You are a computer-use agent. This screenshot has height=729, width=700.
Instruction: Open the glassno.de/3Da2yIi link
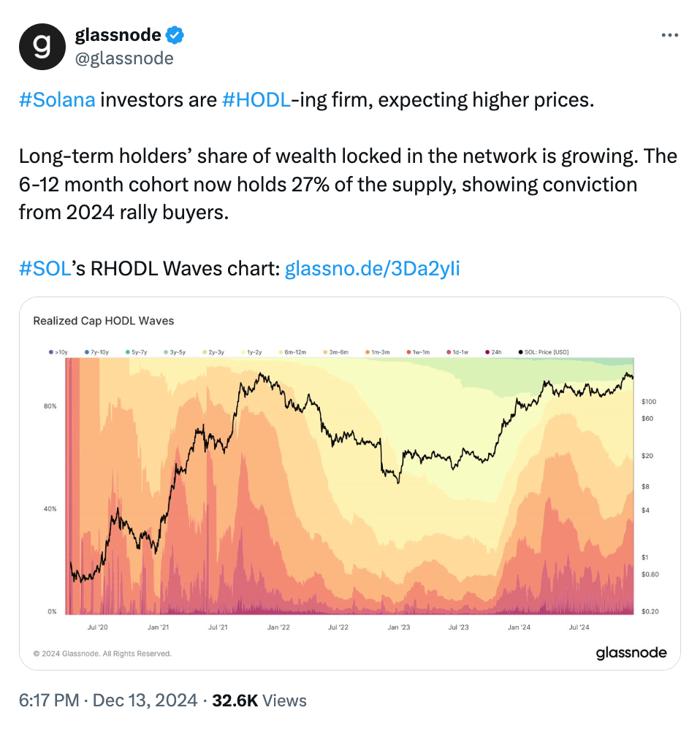tap(373, 268)
